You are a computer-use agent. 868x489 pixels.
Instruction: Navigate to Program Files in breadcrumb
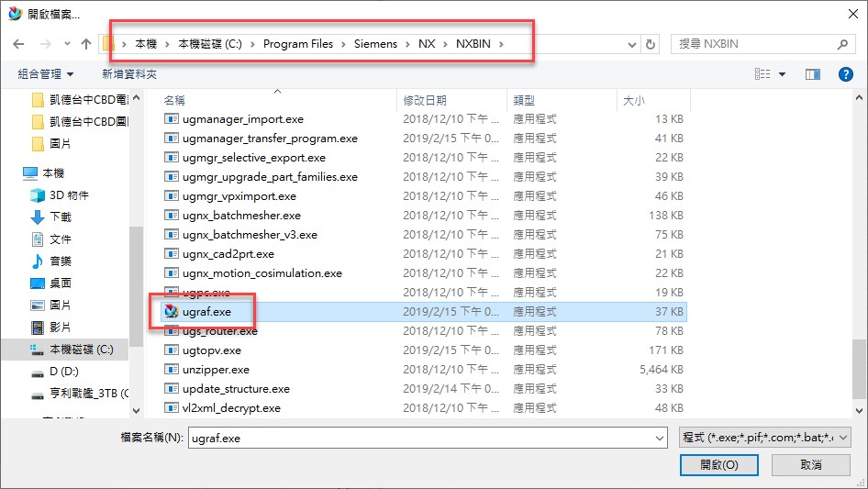click(298, 44)
